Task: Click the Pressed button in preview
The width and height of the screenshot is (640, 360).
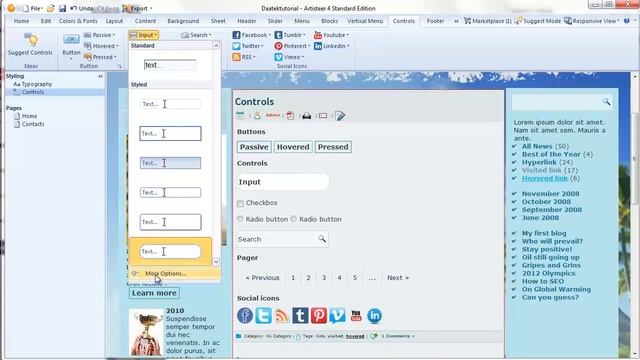Action: (x=333, y=147)
